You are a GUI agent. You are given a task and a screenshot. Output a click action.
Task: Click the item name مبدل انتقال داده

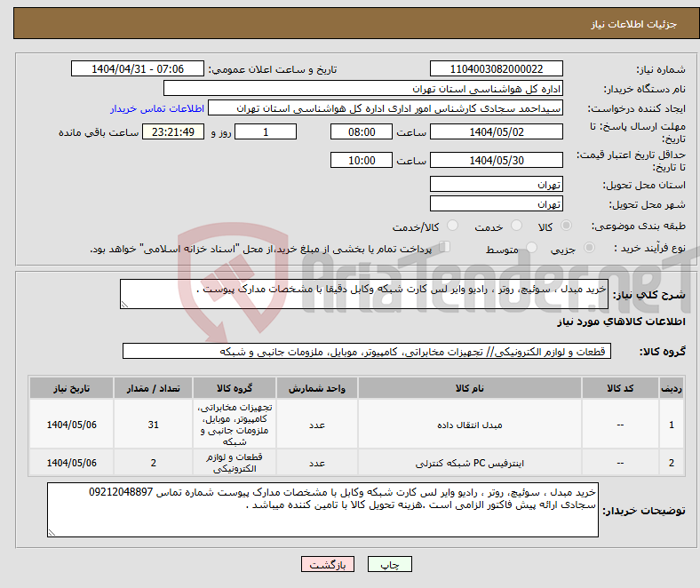pyautogui.click(x=470, y=425)
